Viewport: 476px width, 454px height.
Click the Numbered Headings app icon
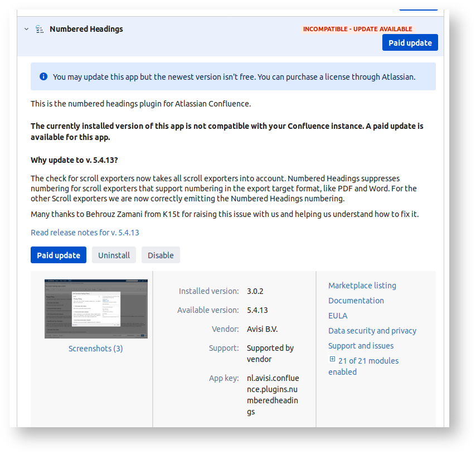coord(40,29)
